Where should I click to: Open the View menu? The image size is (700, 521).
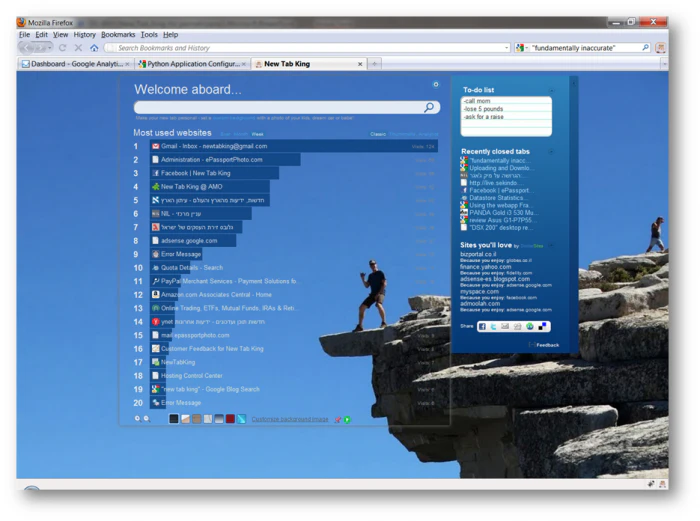point(60,35)
